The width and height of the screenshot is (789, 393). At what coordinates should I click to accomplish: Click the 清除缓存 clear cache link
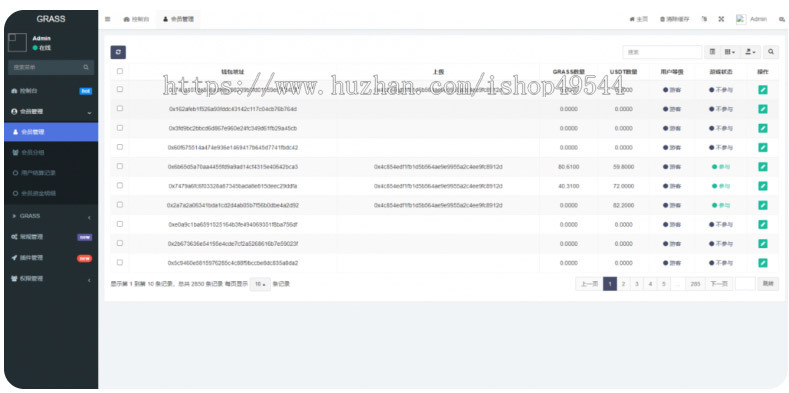pyautogui.click(x=675, y=19)
